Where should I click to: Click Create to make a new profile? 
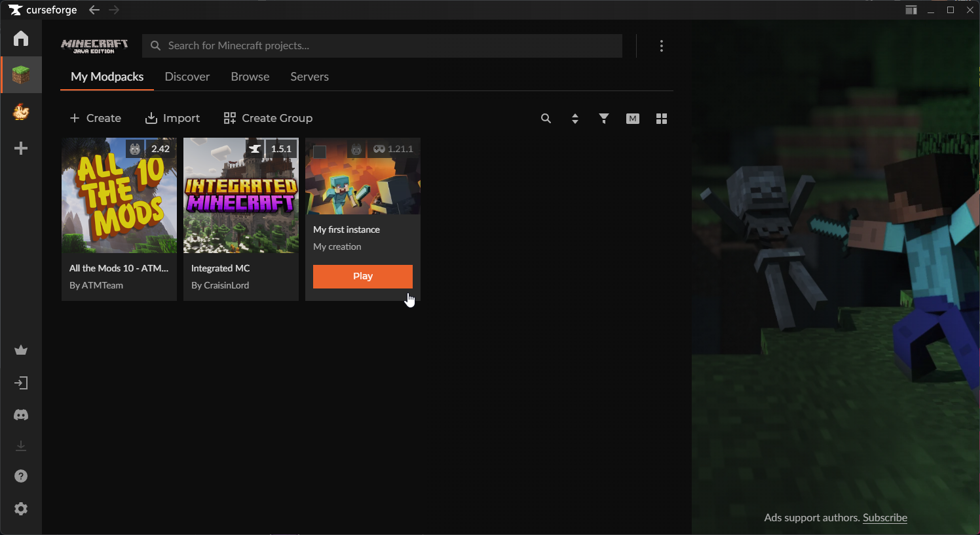96,118
